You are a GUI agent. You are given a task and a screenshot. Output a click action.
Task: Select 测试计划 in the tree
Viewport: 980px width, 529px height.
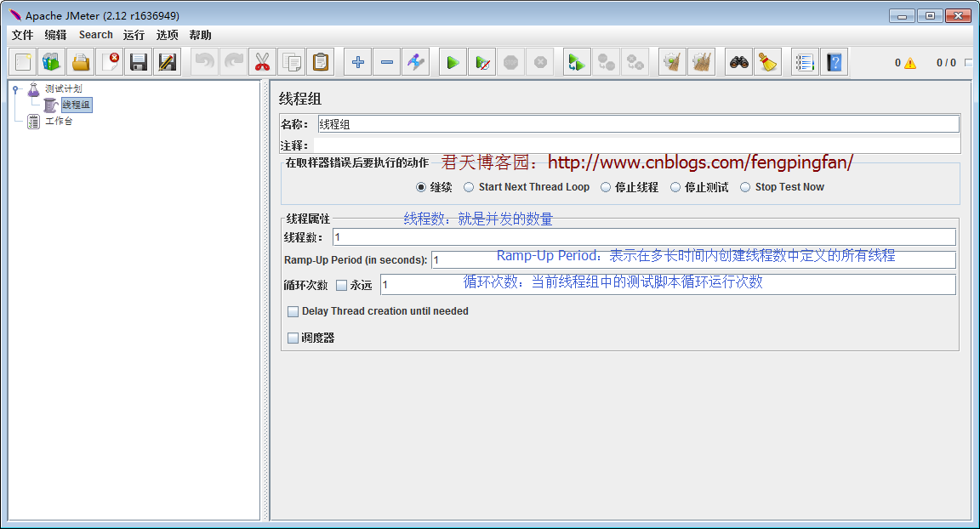point(63,88)
